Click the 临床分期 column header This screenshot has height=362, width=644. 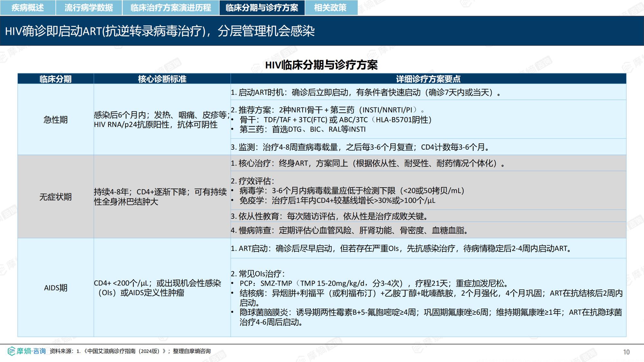pos(56,79)
